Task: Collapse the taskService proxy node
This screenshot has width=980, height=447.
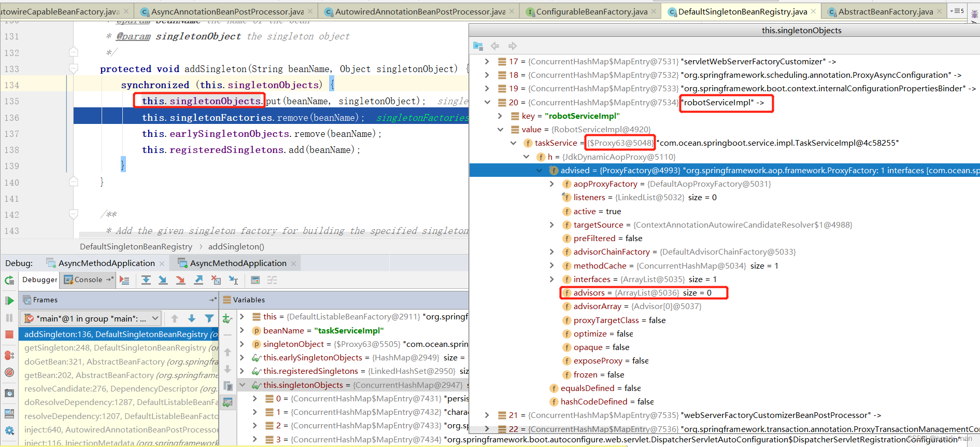Action: coord(513,143)
